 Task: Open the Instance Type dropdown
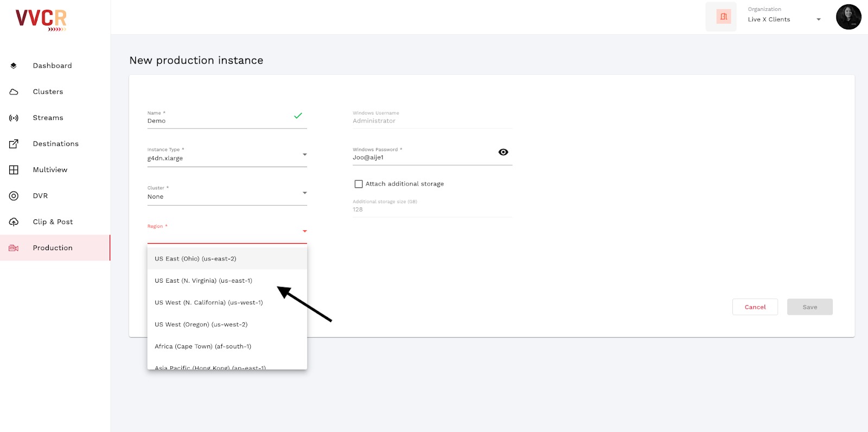click(x=227, y=155)
